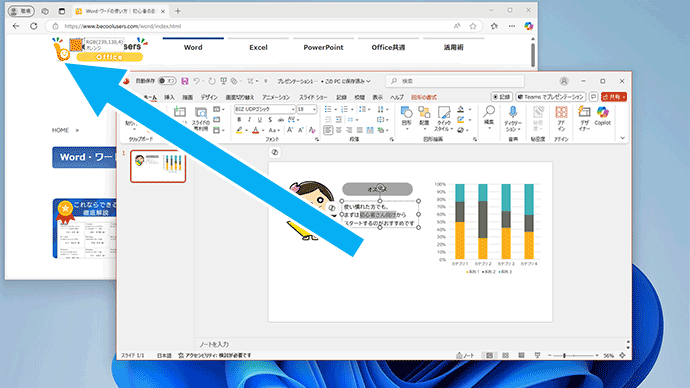The width and height of the screenshot is (690, 388).
Task: Click the text highlight color pen
Action: (x=239, y=130)
